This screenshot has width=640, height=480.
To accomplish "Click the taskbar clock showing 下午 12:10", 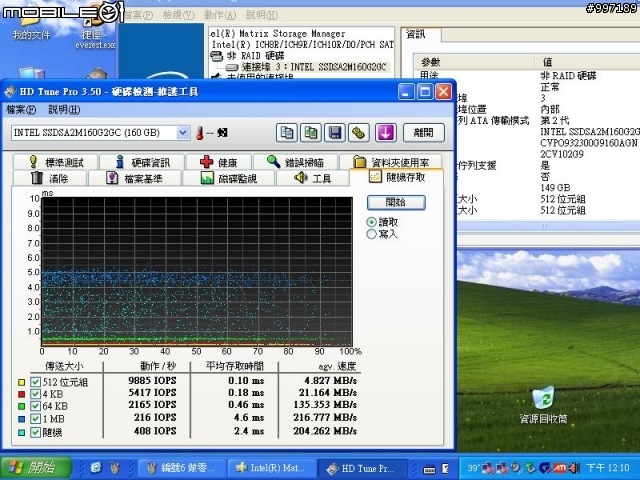I will point(608,468).
